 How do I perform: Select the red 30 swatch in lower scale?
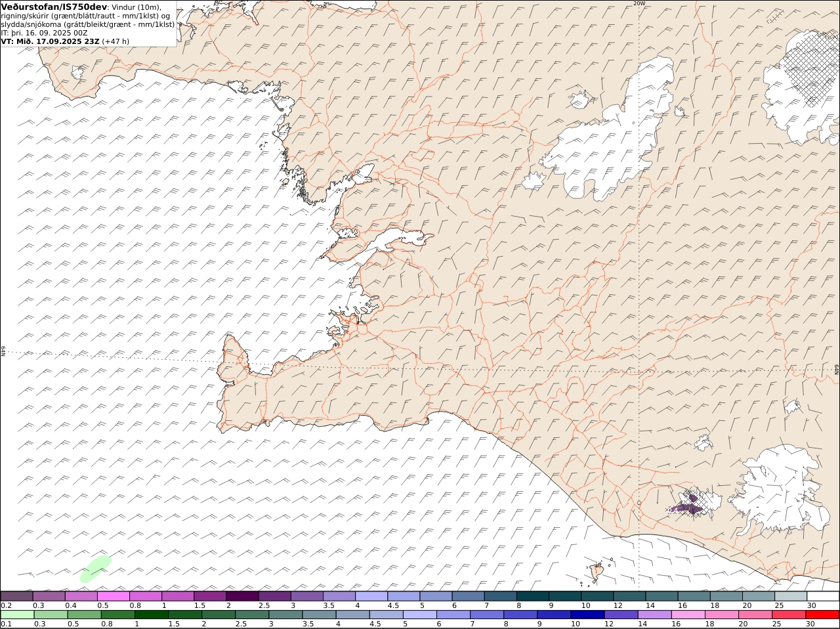(823, 615)
